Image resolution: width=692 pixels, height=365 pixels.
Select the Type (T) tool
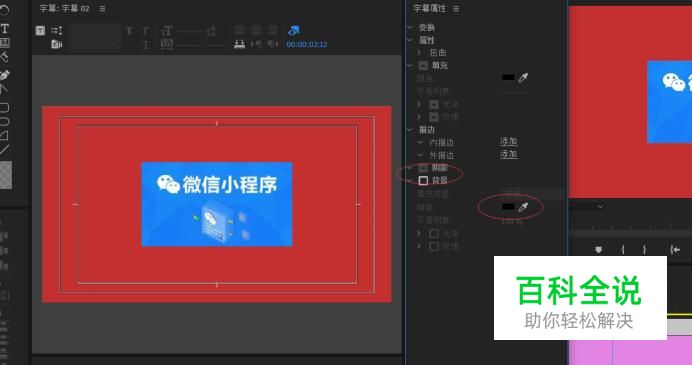pyautogui.click(x=5, y=29)
